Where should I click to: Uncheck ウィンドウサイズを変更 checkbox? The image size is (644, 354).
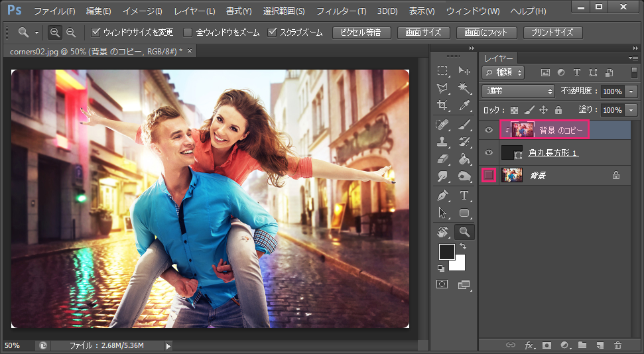click(96, 32)
